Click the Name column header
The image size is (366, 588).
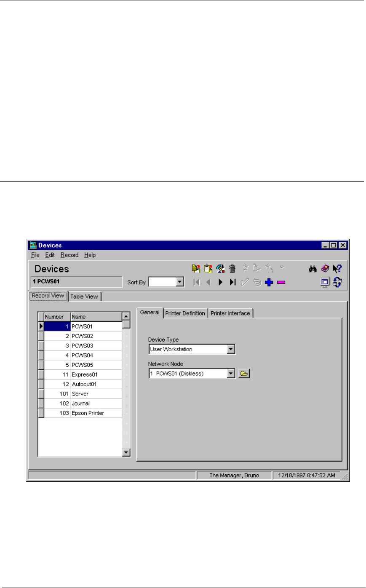[96, 317]
